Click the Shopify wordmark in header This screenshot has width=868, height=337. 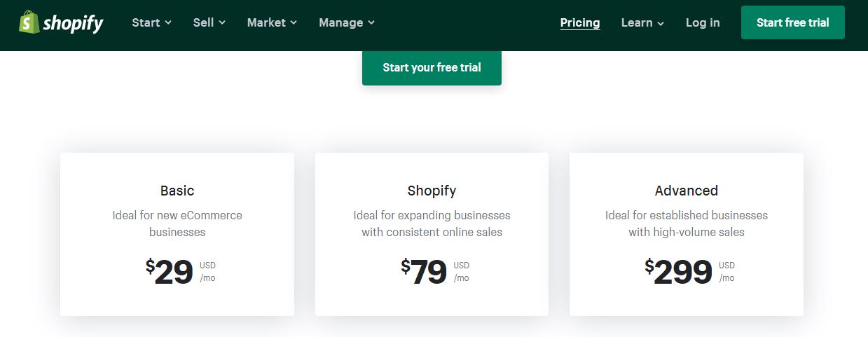click(73, 24)
